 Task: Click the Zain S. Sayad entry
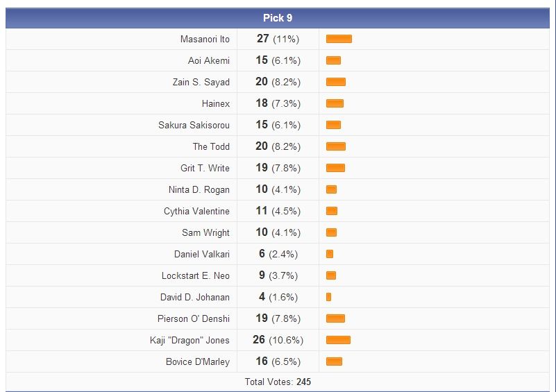click(201, 83)
